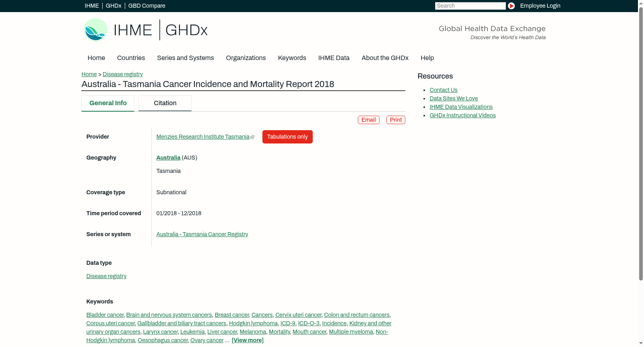Image resolution: width=644 pixels, height=347 pixels.
Task: Open the Keywords menu item
Action: (x=292, y=58)
